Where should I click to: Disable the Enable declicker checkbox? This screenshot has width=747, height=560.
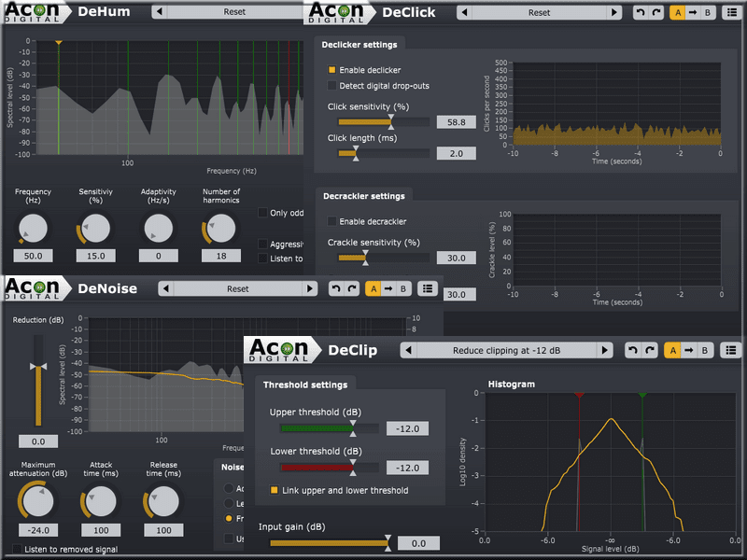[x=332, y=70]
